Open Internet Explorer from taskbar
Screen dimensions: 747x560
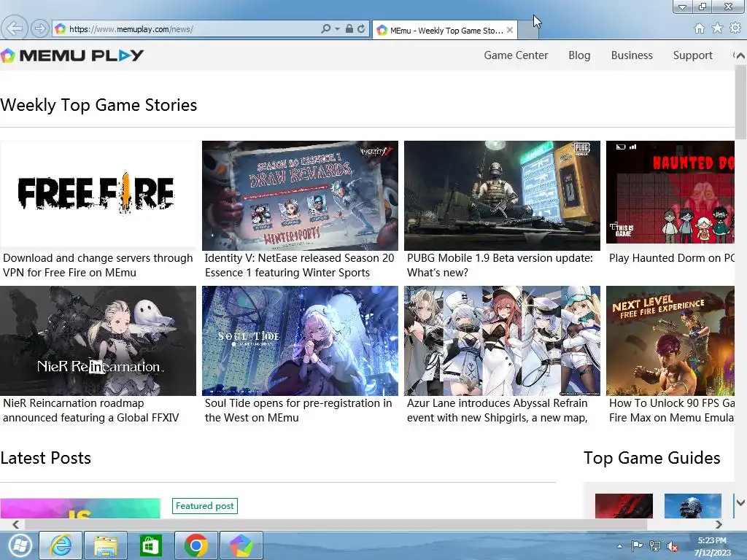pyautogui.click(x=61, y=545)
